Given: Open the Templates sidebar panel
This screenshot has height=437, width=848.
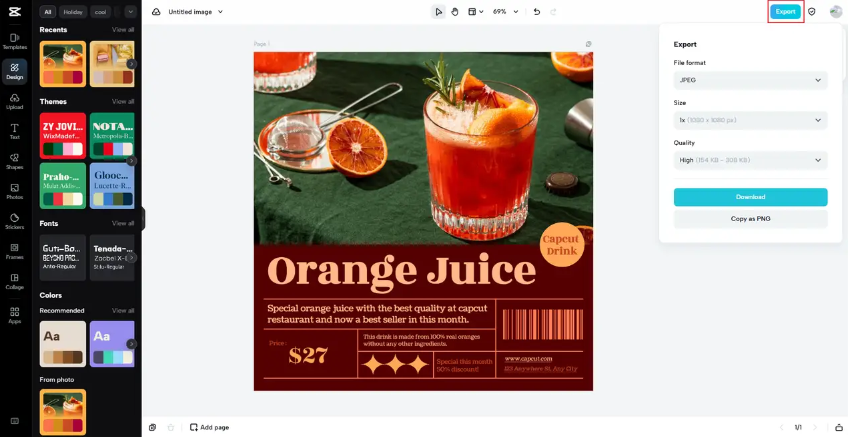Looking at the screenshot, I should click(x=15, y=41).
